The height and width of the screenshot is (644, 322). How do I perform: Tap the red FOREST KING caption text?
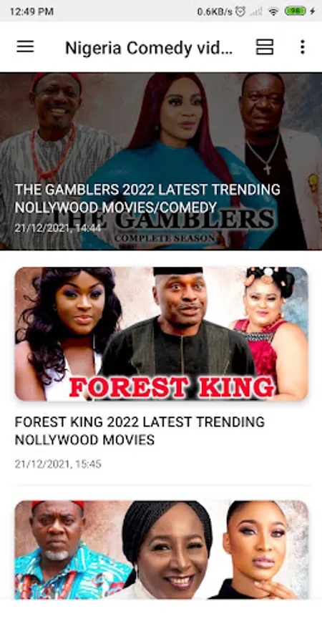[x=172, y=387]
